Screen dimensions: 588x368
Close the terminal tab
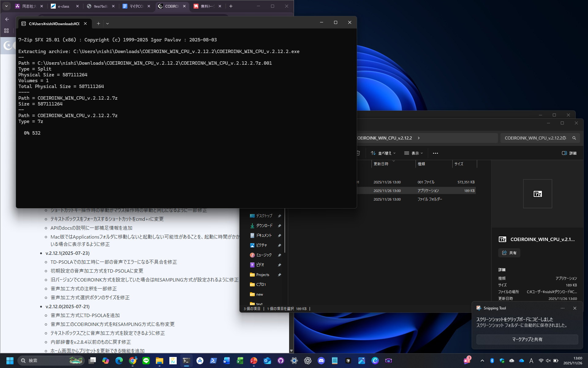[x=85, y=24]
